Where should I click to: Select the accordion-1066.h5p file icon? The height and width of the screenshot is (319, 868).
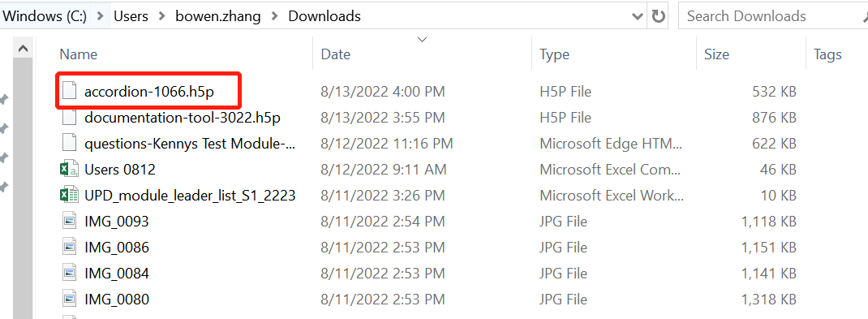(69, 92)
